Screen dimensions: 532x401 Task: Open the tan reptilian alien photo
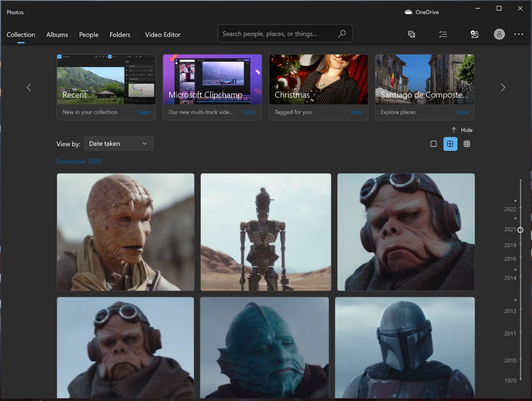pos(126,232)
